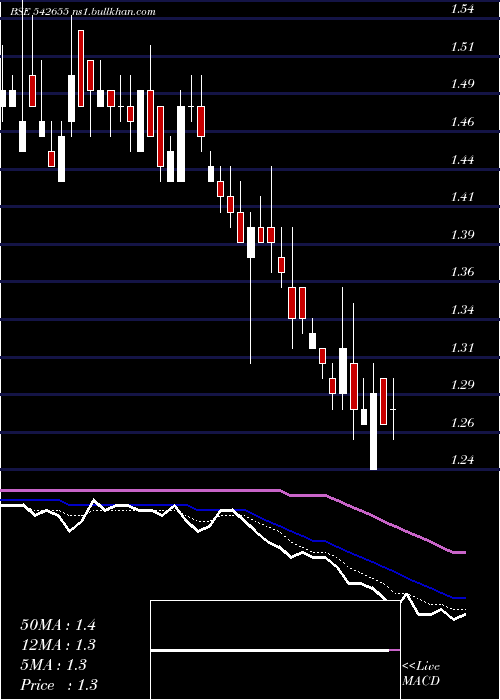This screenshot has height=700, width=500.
Task: Click the 1.46 price axis label
Action: click(462, 121)
